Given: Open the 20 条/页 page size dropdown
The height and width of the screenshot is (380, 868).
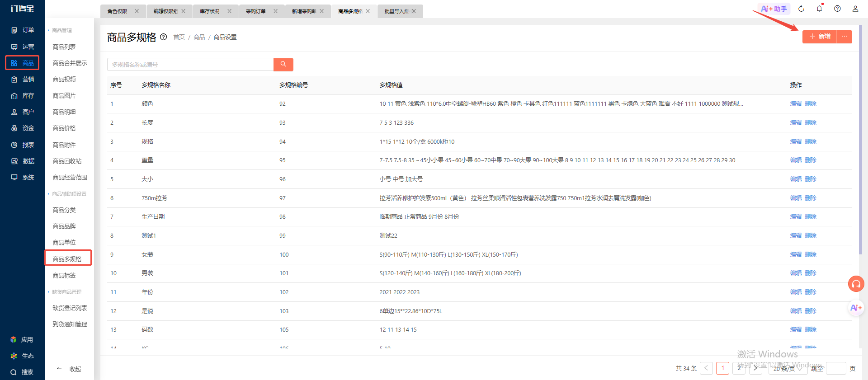Looking at the screenshot, I should click(788, 368).
